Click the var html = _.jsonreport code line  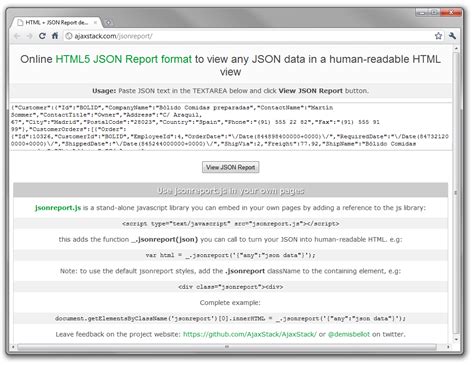click(230, 255)
